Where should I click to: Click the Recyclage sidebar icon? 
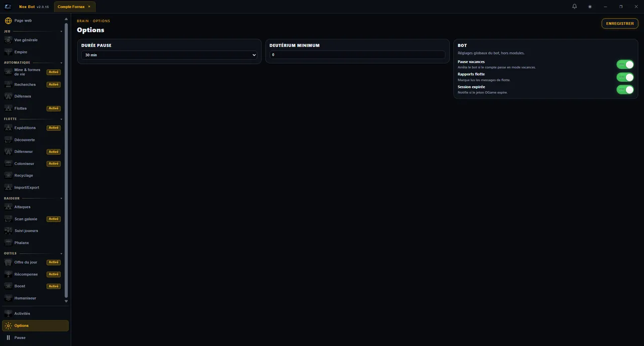pyautogui.click(x=8, y=176)
